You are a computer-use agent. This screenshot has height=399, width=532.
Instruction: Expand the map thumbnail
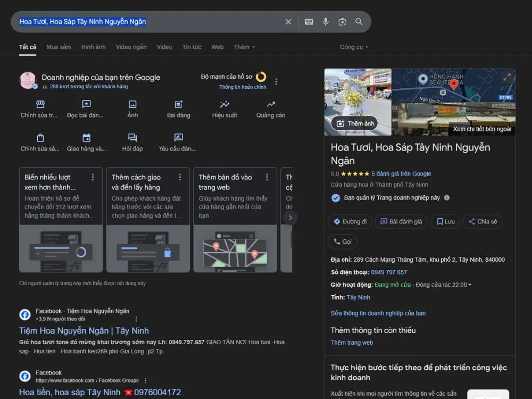coord(506,77)
